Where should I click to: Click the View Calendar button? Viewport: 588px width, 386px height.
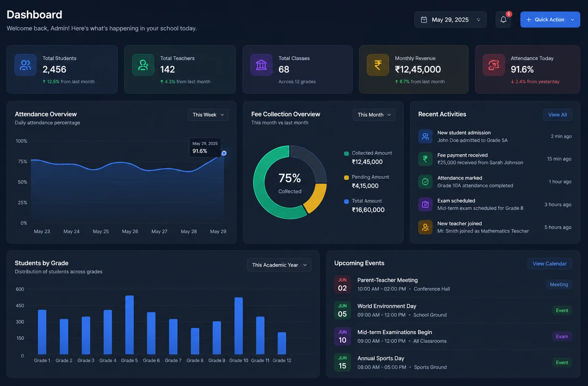click(x=550, y=264)
